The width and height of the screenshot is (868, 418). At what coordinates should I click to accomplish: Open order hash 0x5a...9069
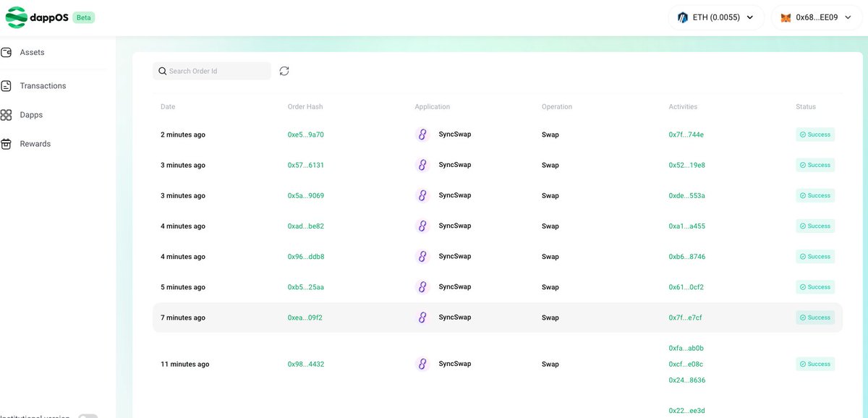pyautogui.click(x=306, y=195)
